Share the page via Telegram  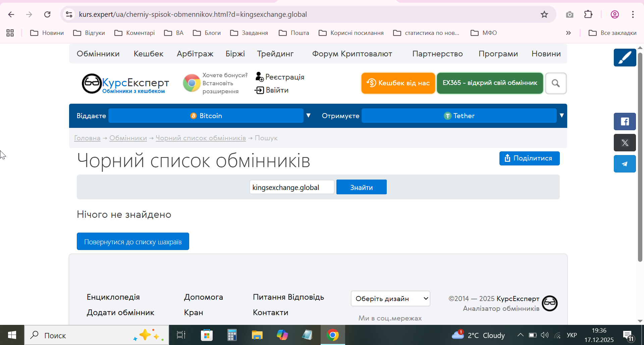(625, 164)
